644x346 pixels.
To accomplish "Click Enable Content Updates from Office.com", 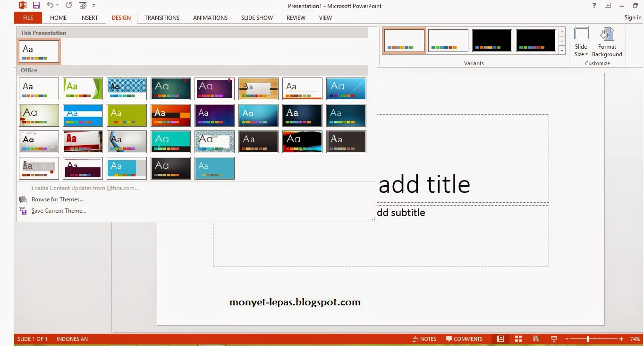I will tap(85, 188).
